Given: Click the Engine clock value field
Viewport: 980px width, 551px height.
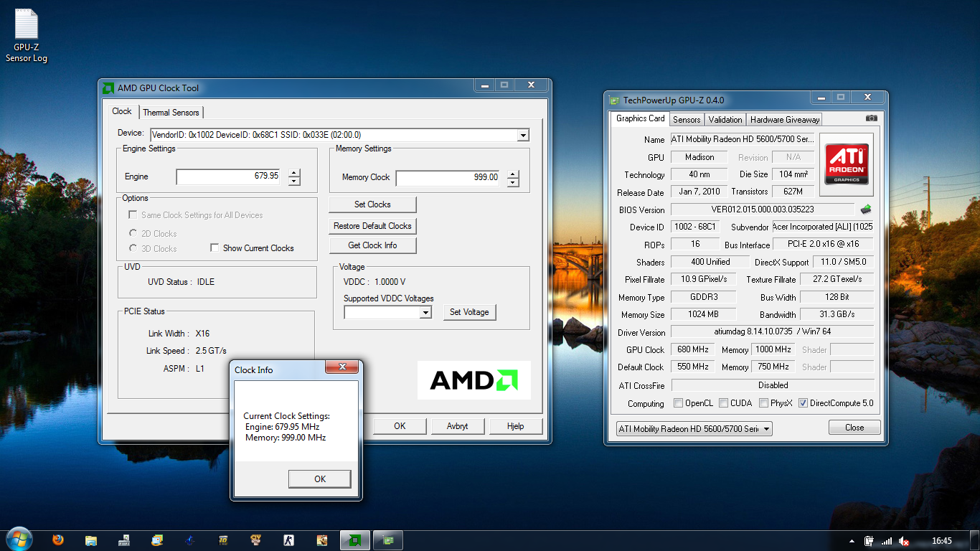Looking at the screenshot, I should click(230, 176).
